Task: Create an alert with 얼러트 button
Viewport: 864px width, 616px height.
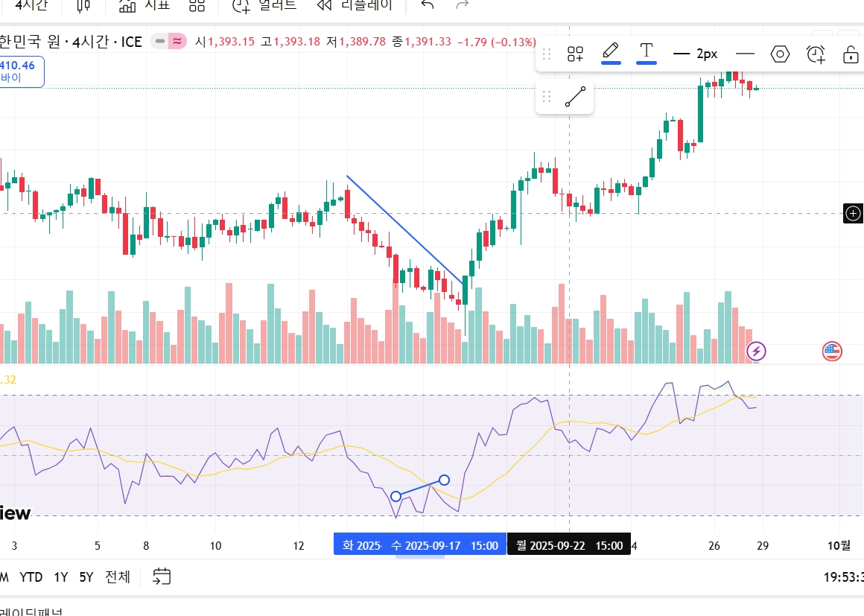Action: [x=264, y=5]
